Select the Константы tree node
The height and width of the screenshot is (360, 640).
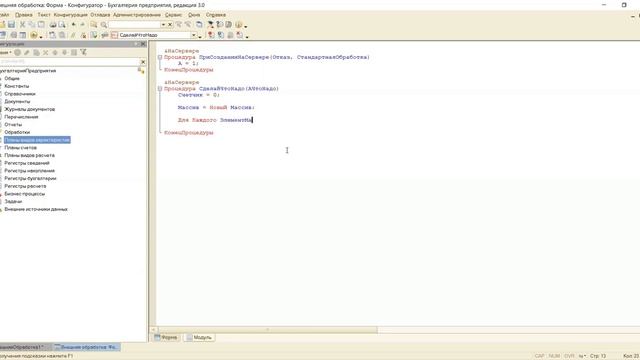click(x=16, y=86)
